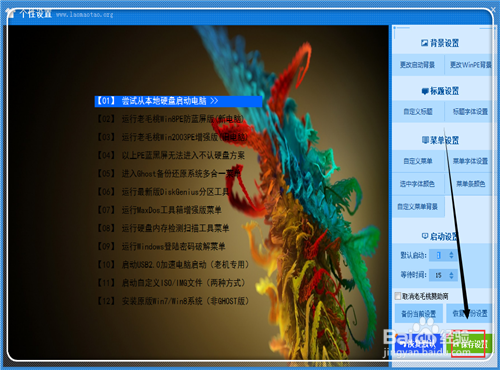Click the 标题设置 header icon

[425, 91]
